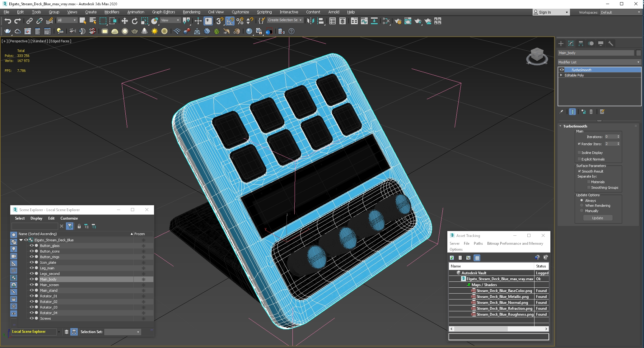Screen dimensions: 644x348
Task: Enable Explicit Normals checkbox
Action: [x=579, y=159]
